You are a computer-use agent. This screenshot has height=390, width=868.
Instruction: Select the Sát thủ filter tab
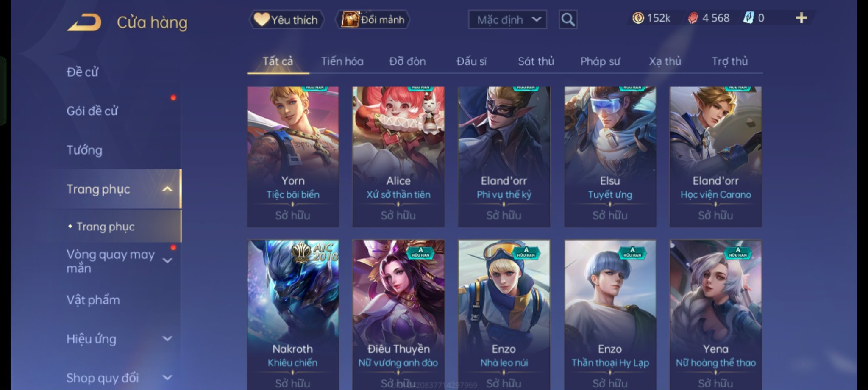coord(536,61)
